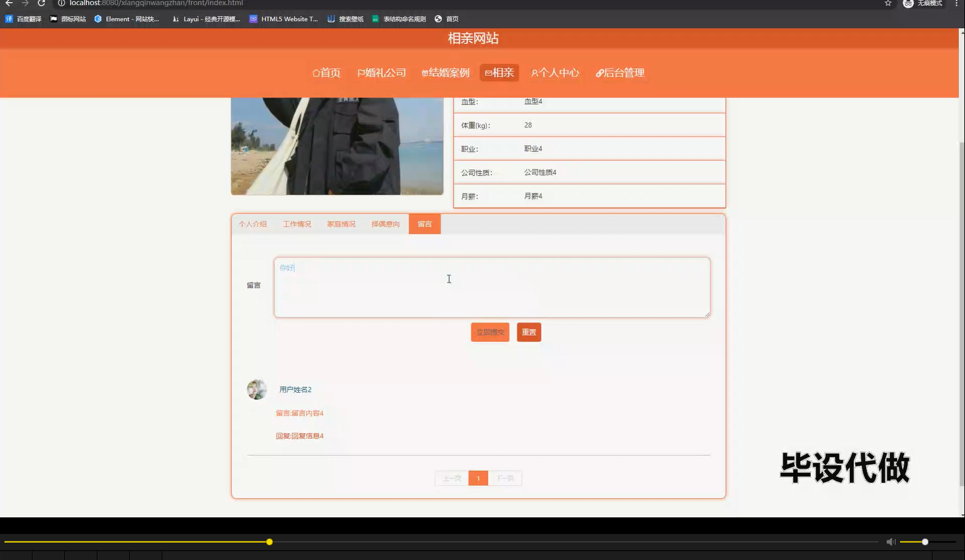Open the 搜索壁纸 bookmark
The height and width of the screenshot is (560, 965).
tap(346, 19)
